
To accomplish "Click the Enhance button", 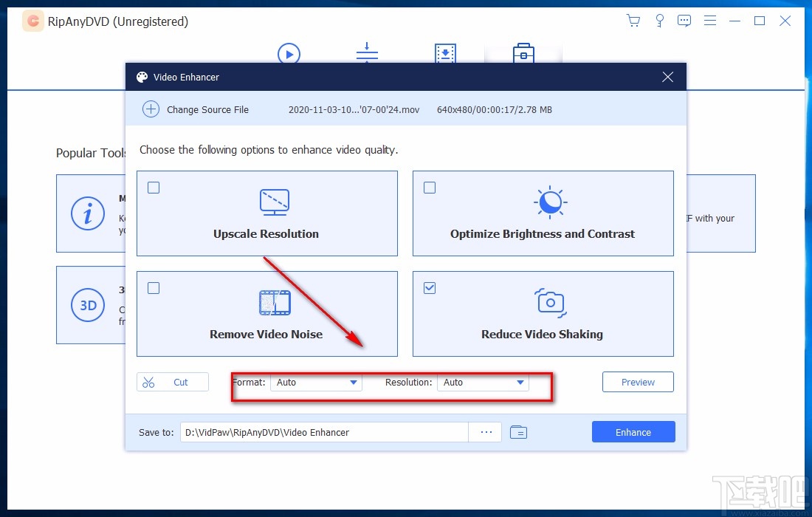I will click(633, 432).
